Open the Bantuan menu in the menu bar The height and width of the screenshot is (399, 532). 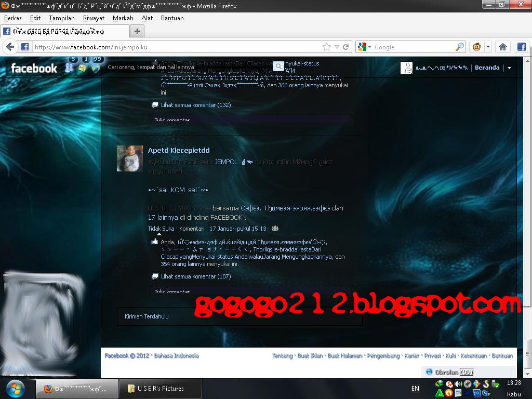point(172,18)
